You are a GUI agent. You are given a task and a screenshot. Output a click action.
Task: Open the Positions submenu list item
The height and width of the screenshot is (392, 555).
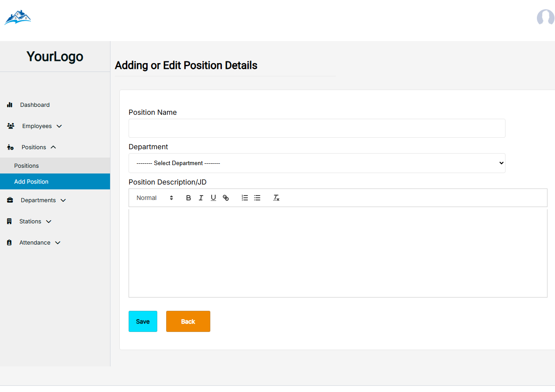[x=27, y=166]
